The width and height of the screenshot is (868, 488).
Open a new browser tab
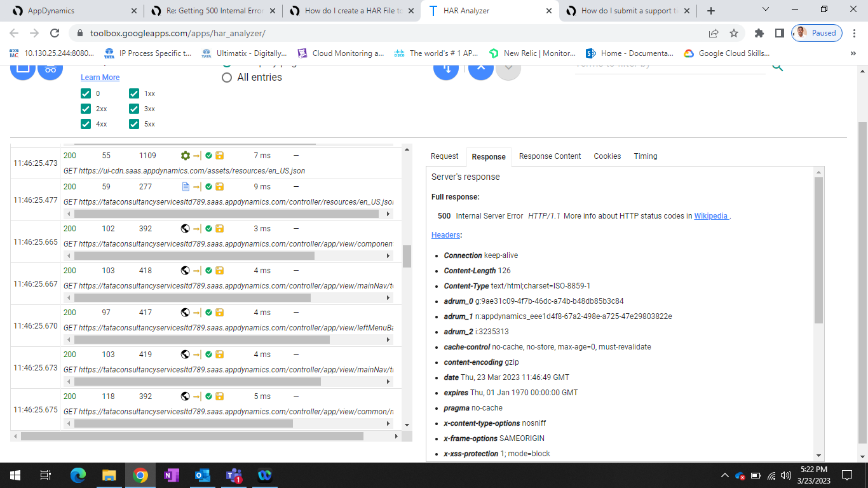[x=711, y=11]
